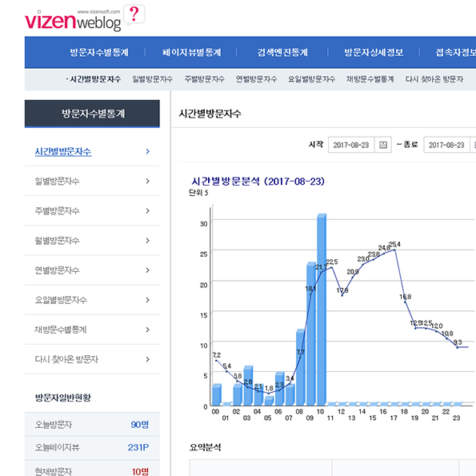Select 다시 찾아온 방문자 submenu tab
This screenshot has width=476, height=476.
(434, 79)
